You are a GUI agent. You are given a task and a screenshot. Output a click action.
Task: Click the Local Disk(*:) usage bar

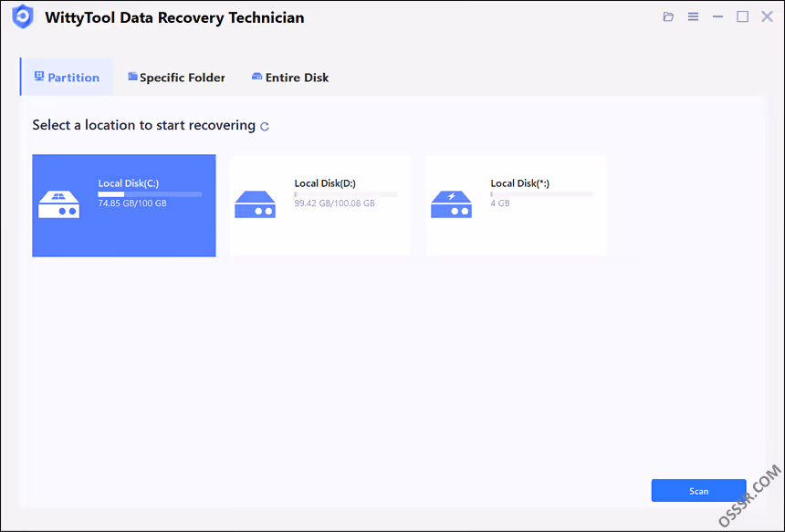click(542, 194)
